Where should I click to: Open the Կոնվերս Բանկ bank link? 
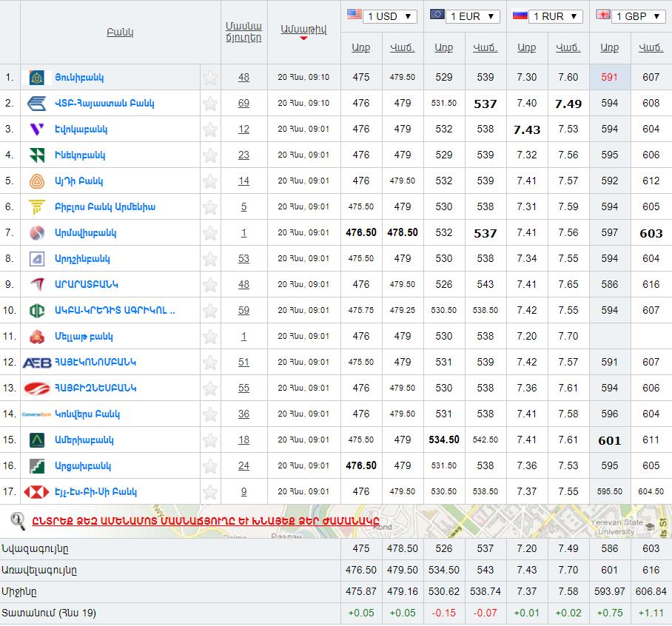[87, 414]
